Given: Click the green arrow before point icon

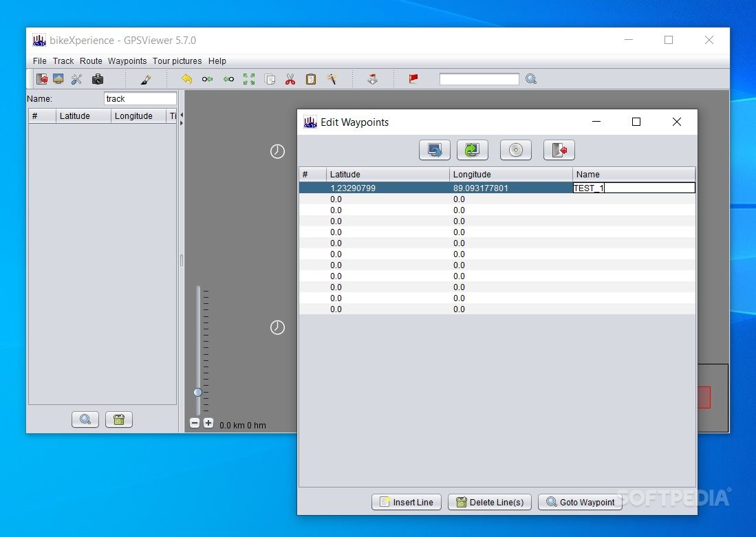Looking at the screenshot, I should pos(228,79).
